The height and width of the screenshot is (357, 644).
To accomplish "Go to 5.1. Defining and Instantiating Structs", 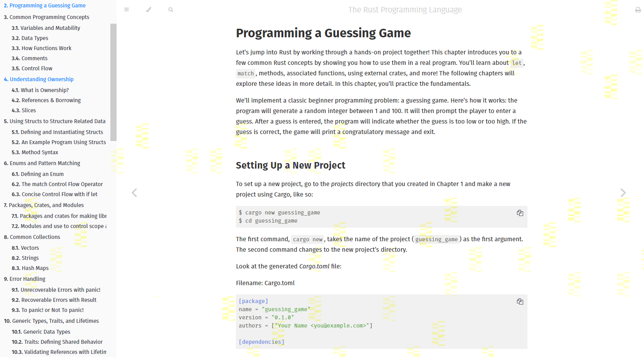I will pyautogui.click(x=58, y=132).
